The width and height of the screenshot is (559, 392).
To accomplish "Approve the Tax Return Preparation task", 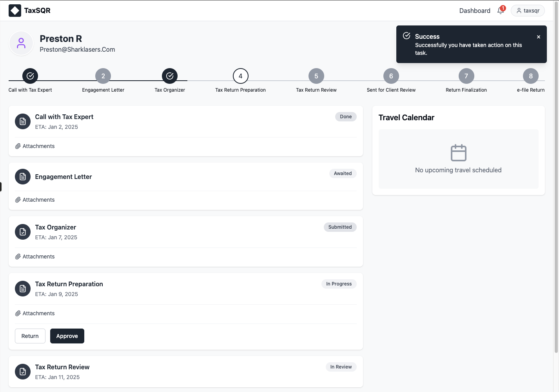I will pos(67,336).
